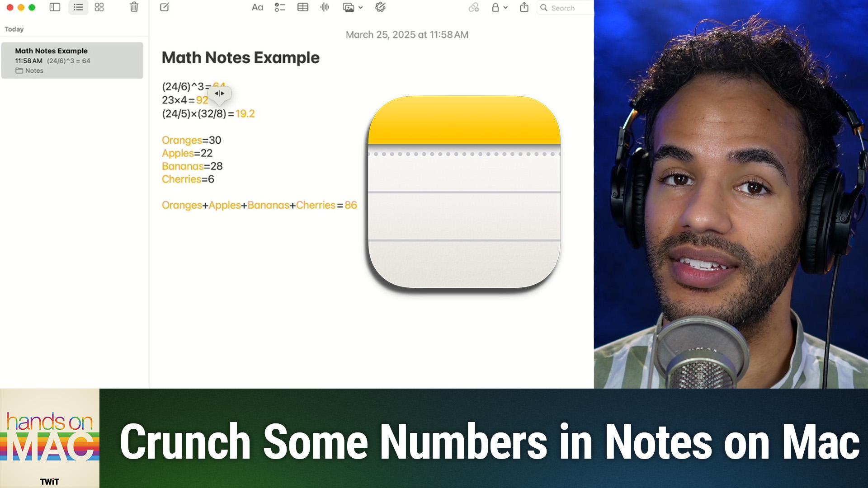Share the note

click(x=524, y=7)
